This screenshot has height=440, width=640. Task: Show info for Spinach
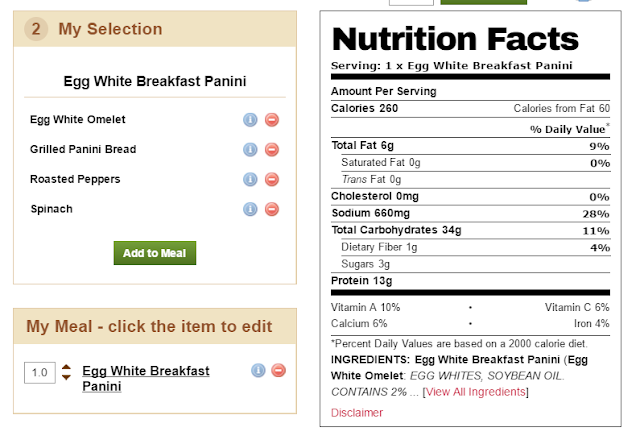pos(250,210)
